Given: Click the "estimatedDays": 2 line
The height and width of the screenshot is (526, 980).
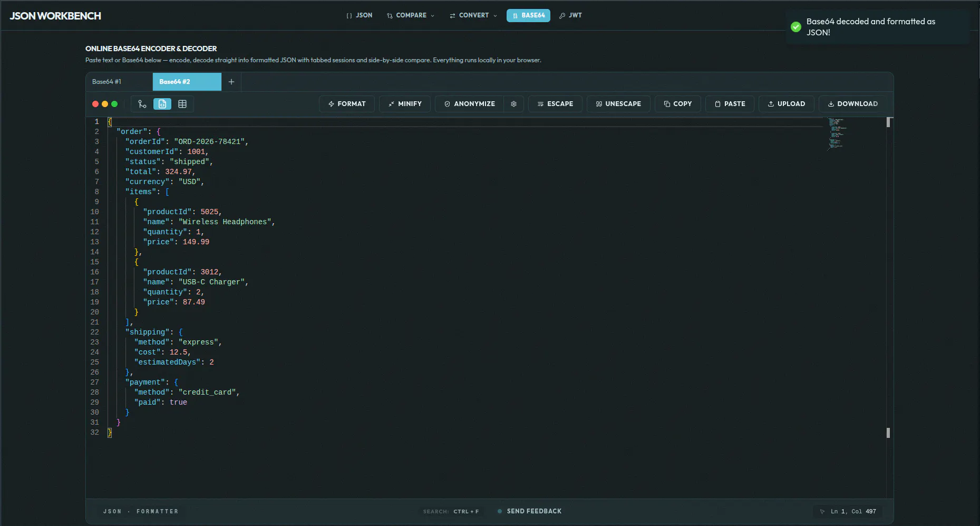Looking at the screenshot, I should (x=174, y=362).
